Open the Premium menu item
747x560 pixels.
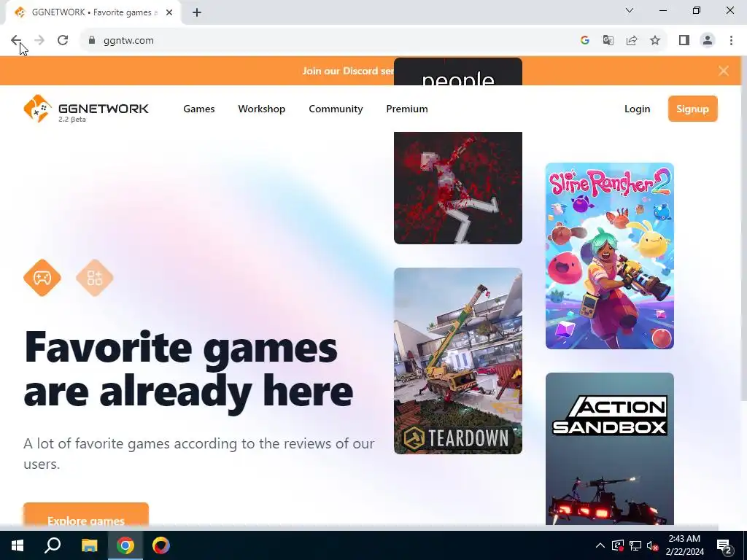(407, 109)
